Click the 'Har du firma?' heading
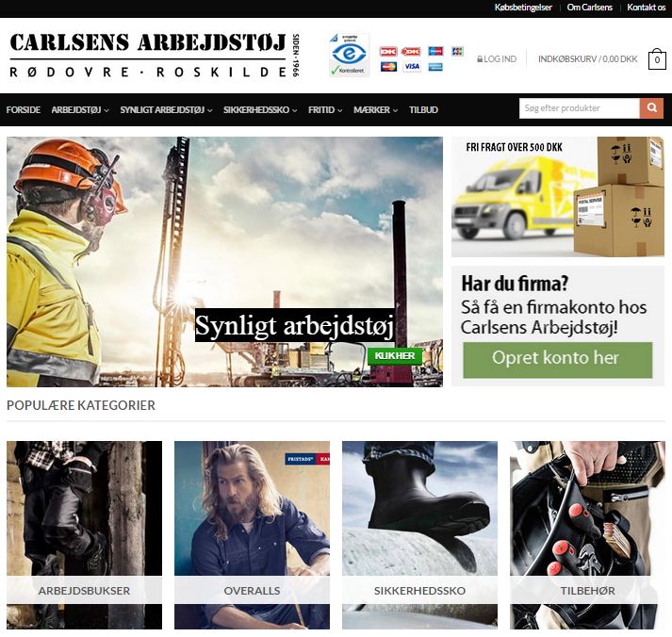The image size is (672, 637). [515, 284]
